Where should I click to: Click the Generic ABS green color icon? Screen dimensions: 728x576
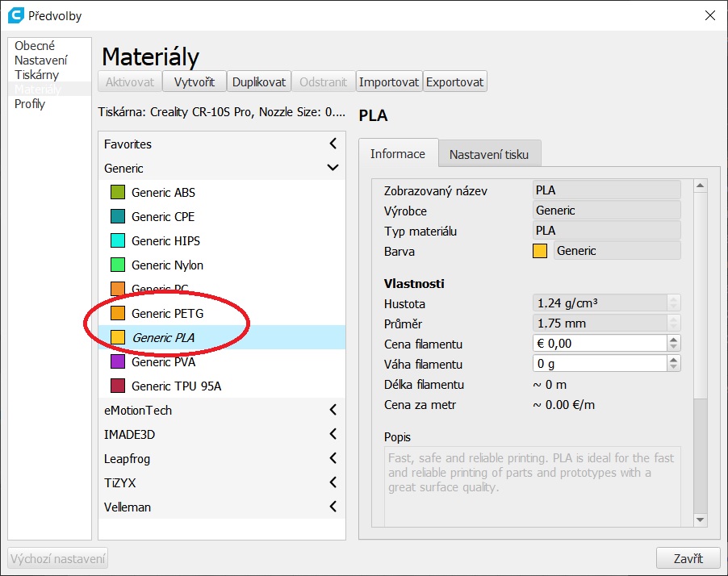(117, 193)
